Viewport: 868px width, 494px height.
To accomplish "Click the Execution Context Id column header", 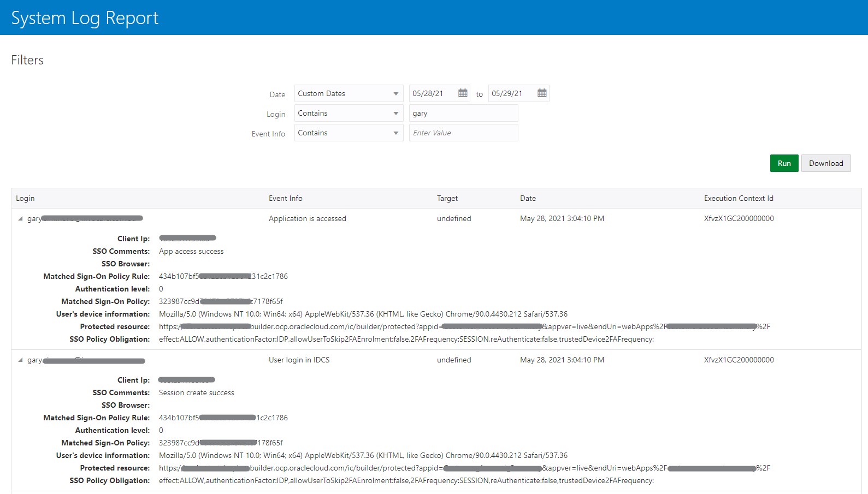I will click(x=739, y=198).
